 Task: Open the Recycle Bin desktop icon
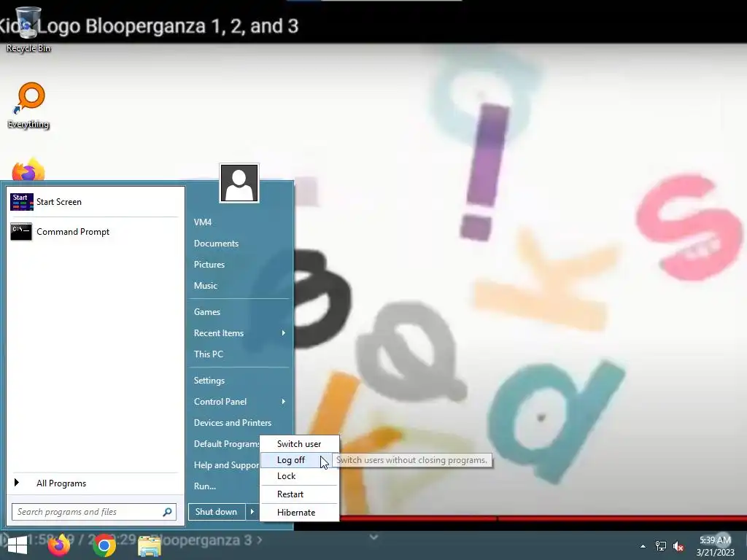click(28, 28)
